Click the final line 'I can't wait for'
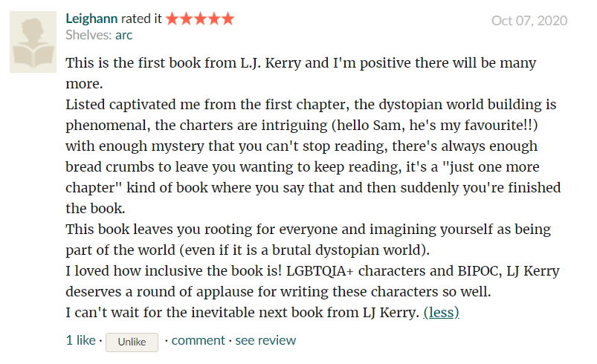 pos(242,313)
